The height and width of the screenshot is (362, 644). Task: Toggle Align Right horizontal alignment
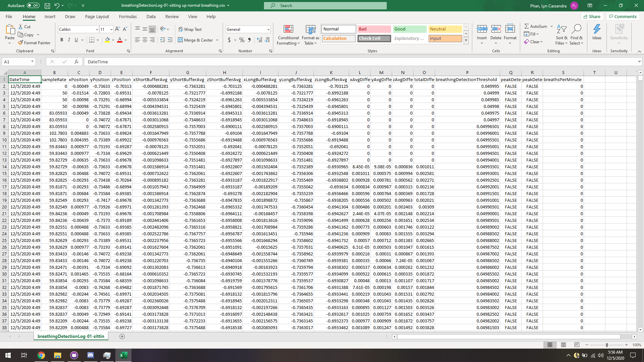pyautogui.click(x=152, y=40)
